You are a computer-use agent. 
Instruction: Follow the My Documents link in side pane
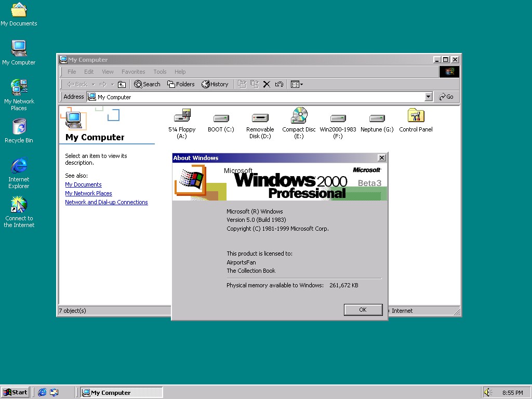point(84,184)
